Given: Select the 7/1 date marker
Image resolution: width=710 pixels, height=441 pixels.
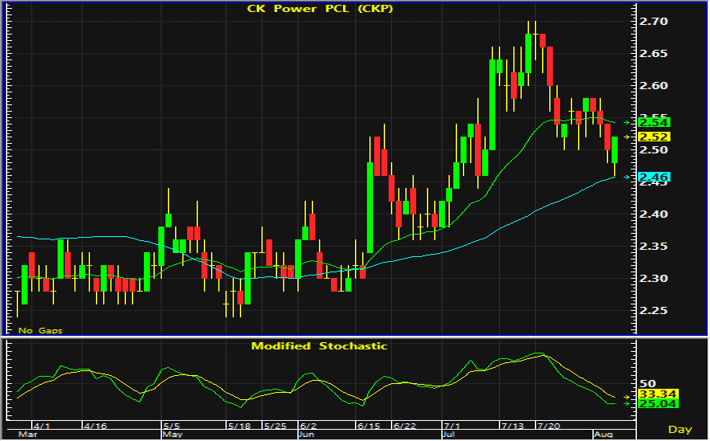Looking at the screenshot, I should (x=451, y=426).
